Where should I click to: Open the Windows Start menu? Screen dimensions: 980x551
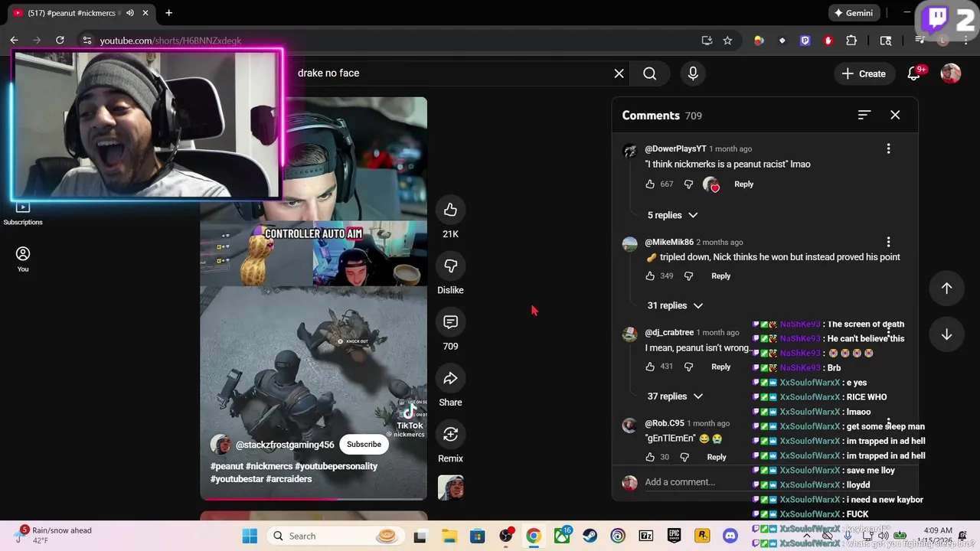pyautogui.click(x=250, y=536)
